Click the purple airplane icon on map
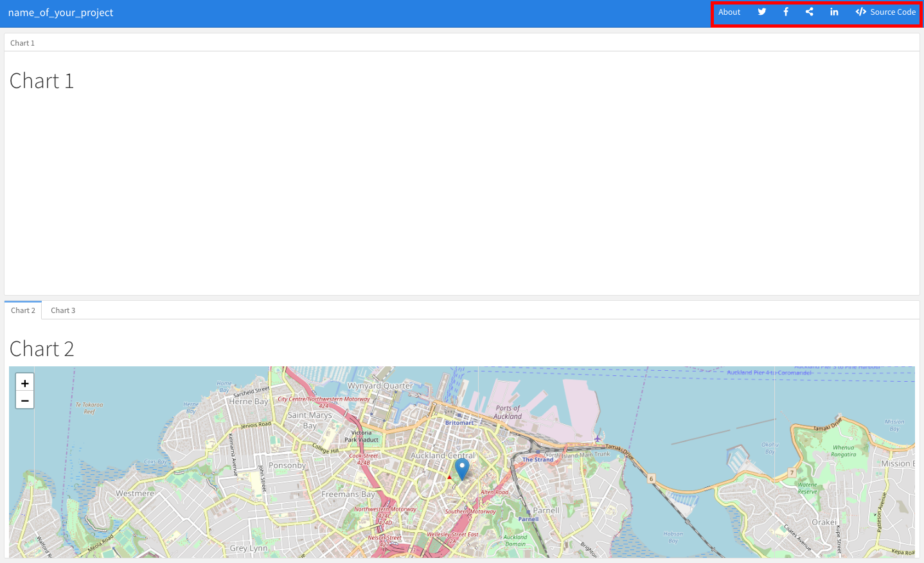 pos(598,438)
